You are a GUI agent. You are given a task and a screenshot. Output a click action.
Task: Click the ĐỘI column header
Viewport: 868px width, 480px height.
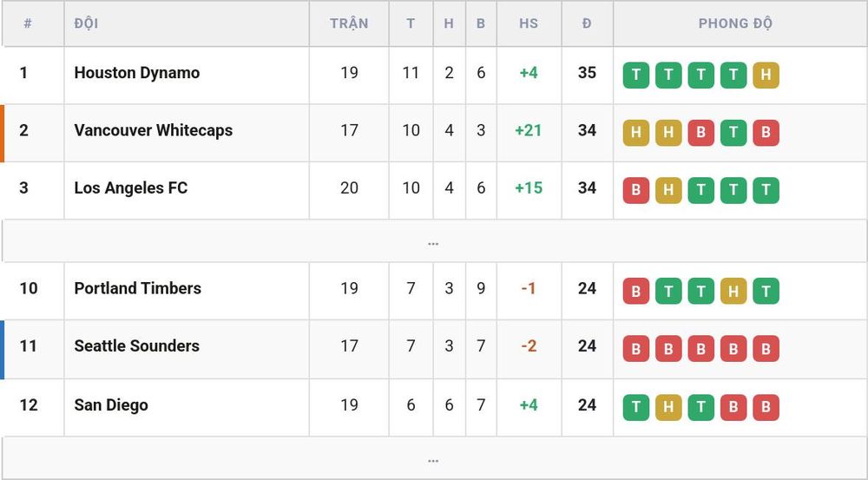tap(86, 23)
